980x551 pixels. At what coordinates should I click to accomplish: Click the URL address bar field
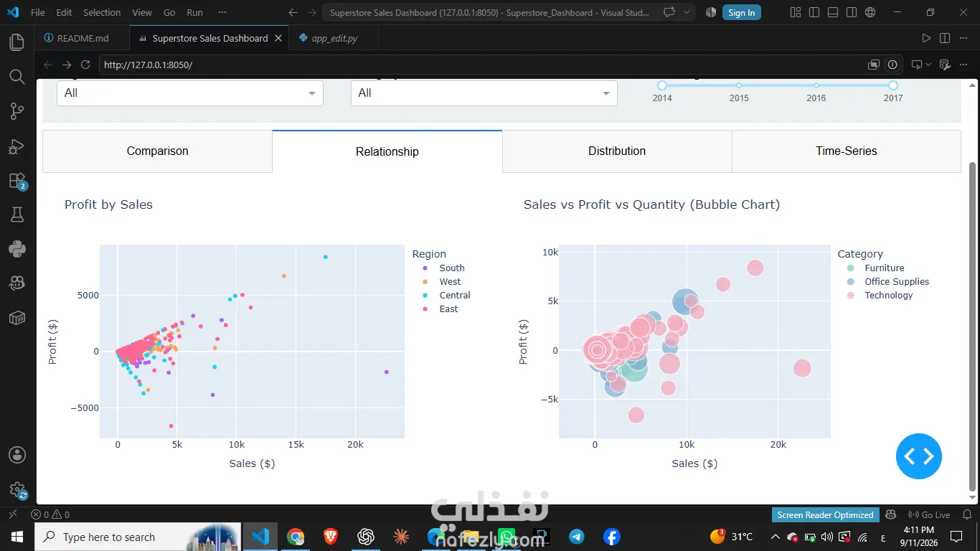481,65
